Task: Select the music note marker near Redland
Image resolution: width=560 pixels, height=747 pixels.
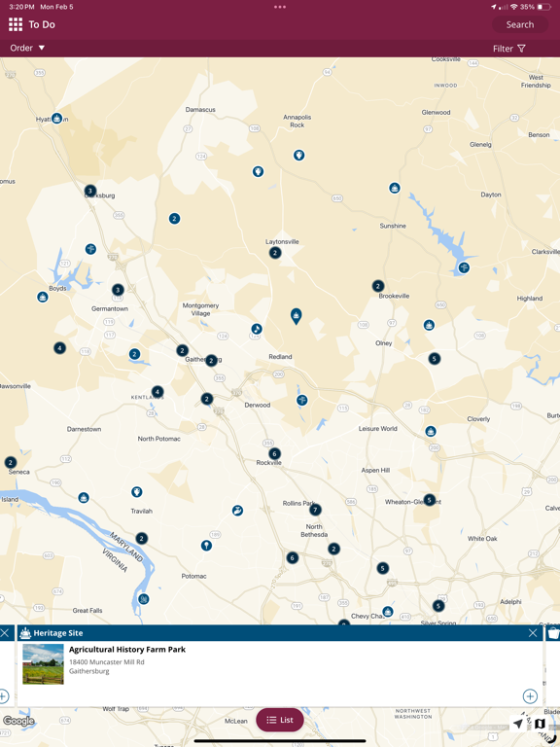Action: (257, 329)
